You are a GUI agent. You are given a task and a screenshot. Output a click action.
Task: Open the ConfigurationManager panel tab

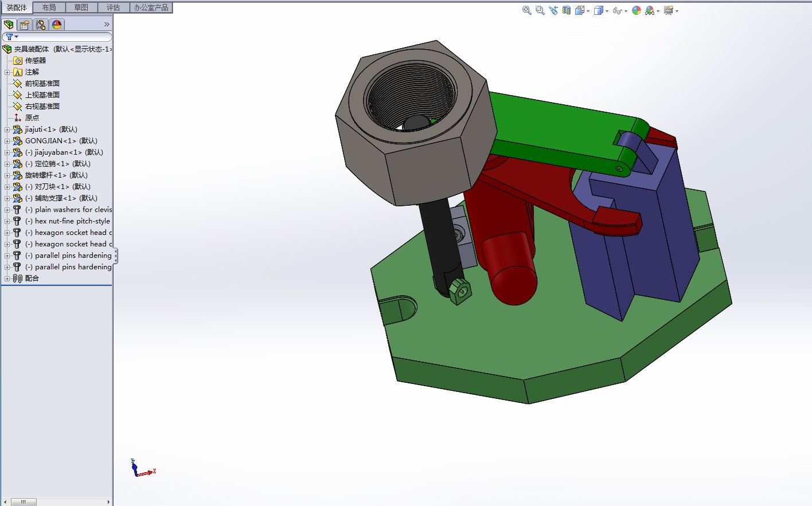point(41,25)
